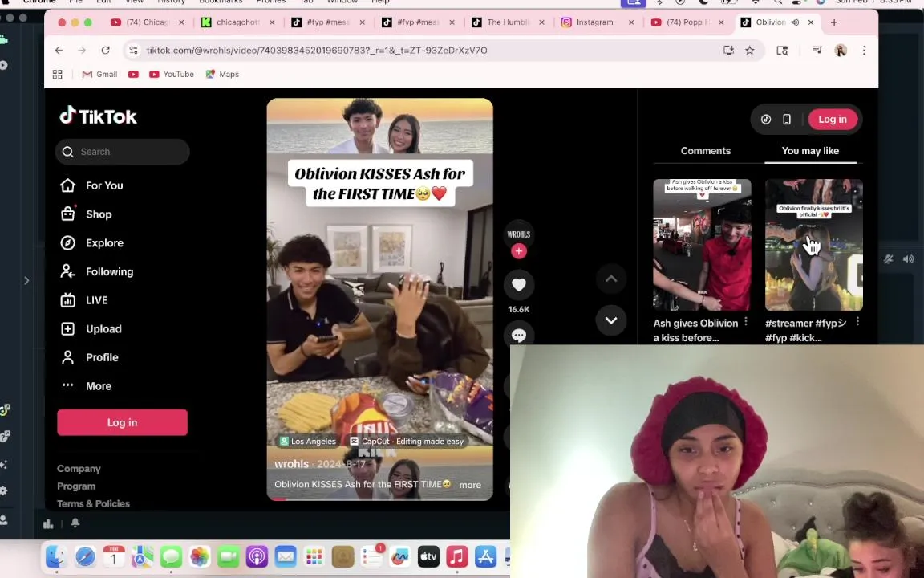The width and height of the screenshot is (924, 578).
Task: Open Reminders from the Dock
Action: pyautogui.click(x=371, y=557)
